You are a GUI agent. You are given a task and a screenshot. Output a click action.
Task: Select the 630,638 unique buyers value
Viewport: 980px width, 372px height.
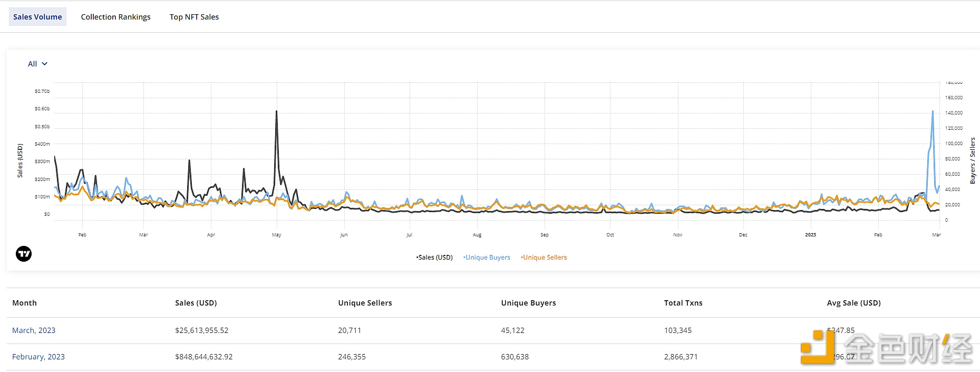coord(515,357)
